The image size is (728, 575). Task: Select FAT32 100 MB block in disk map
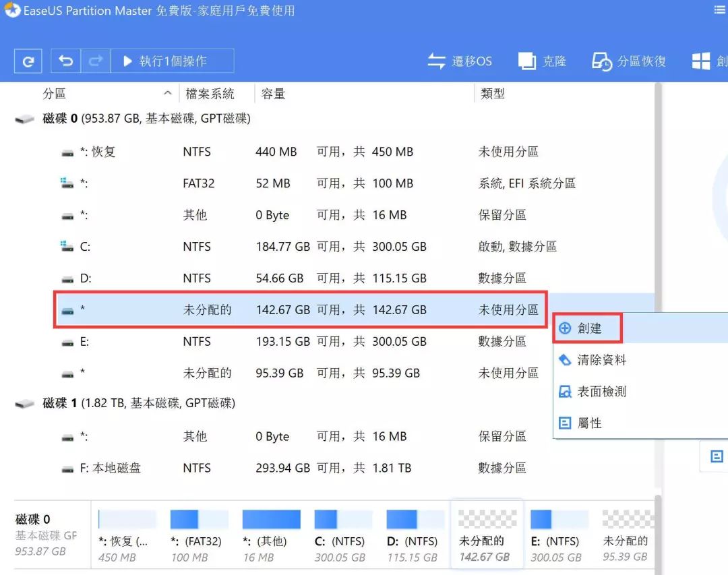[199, 535]
